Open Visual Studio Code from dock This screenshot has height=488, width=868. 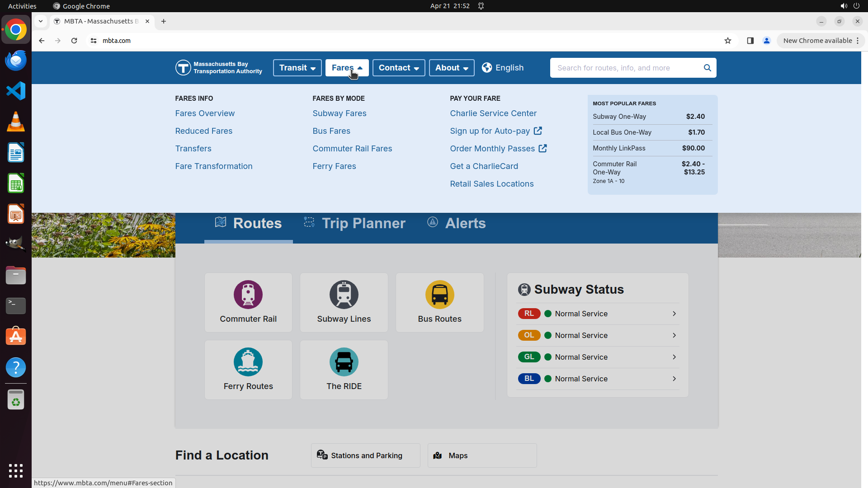point(16,91)
